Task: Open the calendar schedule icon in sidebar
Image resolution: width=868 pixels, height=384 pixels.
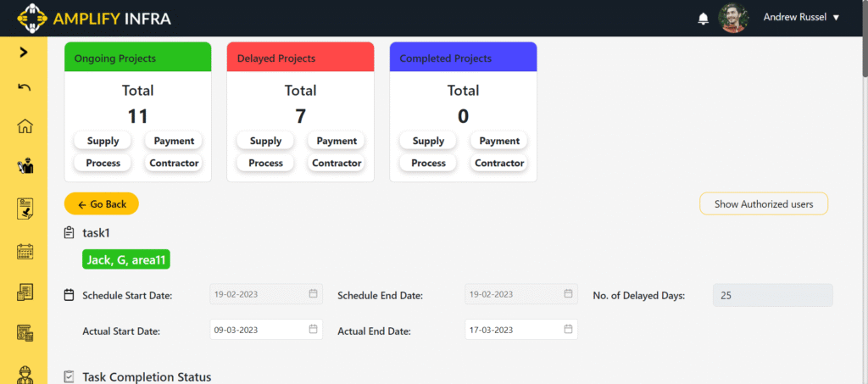Action: (25, 251)
